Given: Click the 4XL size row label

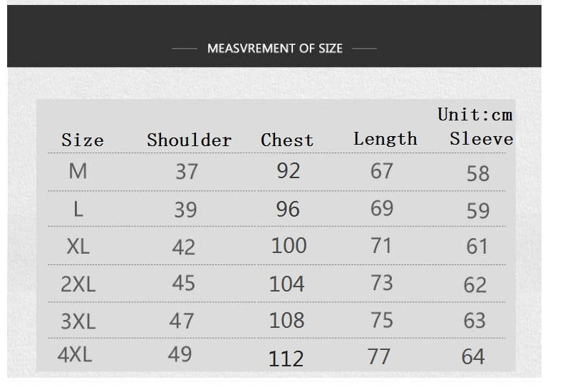Looking at the screenshot, I should pos(75,354).
